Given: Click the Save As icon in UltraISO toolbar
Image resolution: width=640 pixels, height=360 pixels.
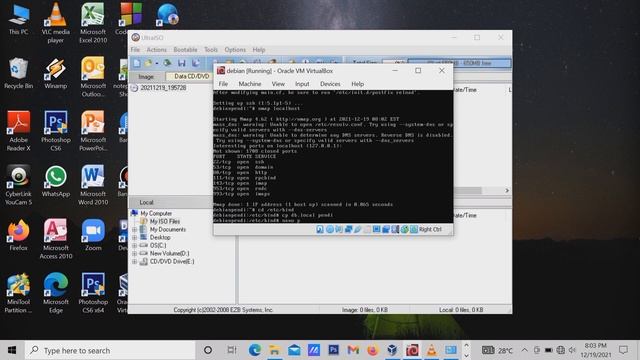Looking at the screenshot, I should (x=196, y=63).
